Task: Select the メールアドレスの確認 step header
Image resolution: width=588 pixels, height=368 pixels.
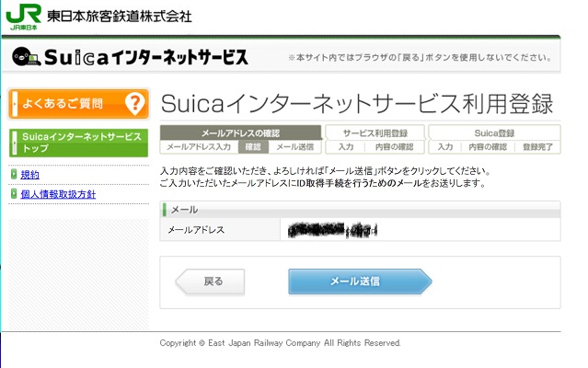Action: click(240, 133)
